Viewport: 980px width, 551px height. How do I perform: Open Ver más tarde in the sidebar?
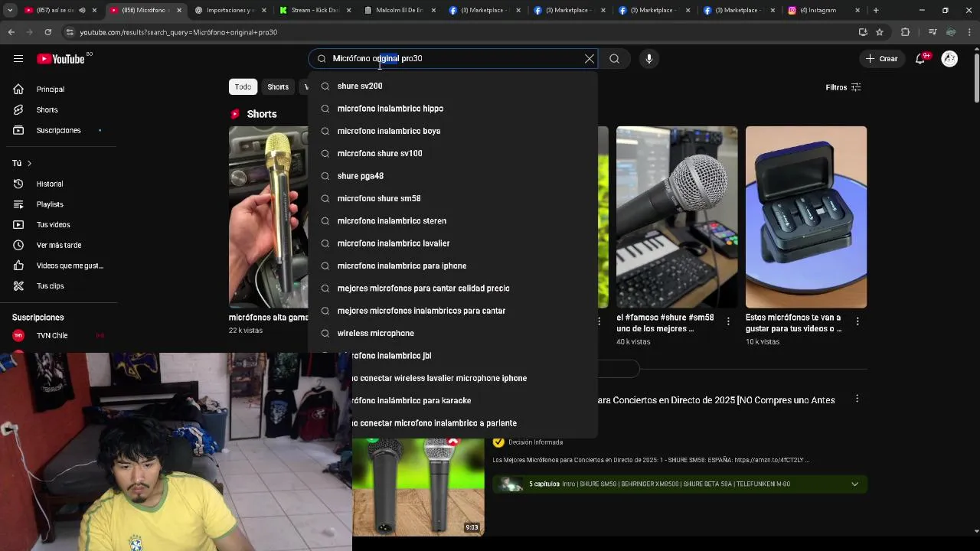pyautogui.click(x=59, y=246)
